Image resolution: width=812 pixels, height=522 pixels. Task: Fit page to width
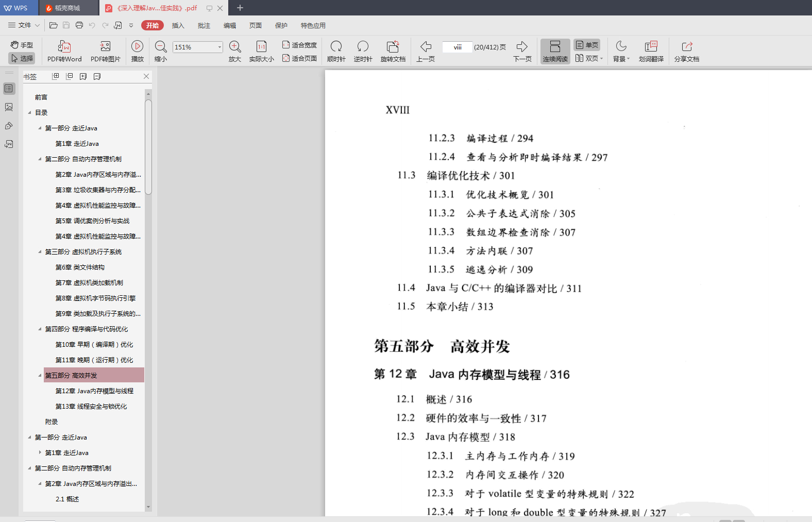click(299, 45)
